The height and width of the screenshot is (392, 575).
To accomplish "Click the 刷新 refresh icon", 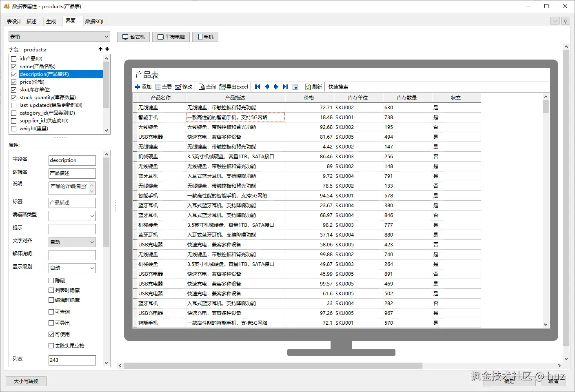I will pyautogui.click(x=308, y=87).
